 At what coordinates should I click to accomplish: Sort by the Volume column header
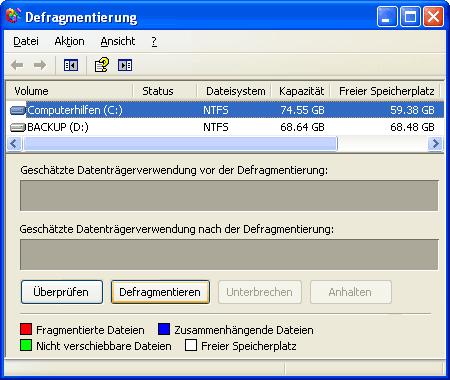69,91
